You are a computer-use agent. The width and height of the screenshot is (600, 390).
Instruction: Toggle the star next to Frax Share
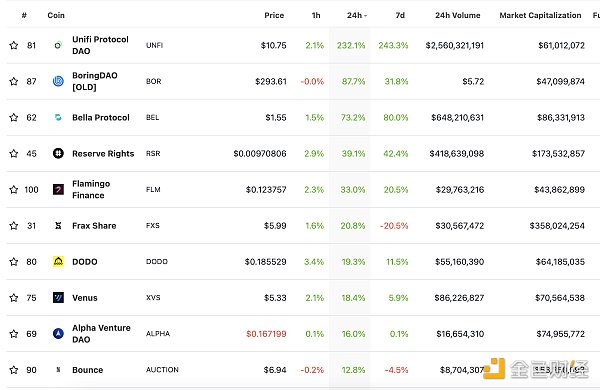(x=14, y=225)
